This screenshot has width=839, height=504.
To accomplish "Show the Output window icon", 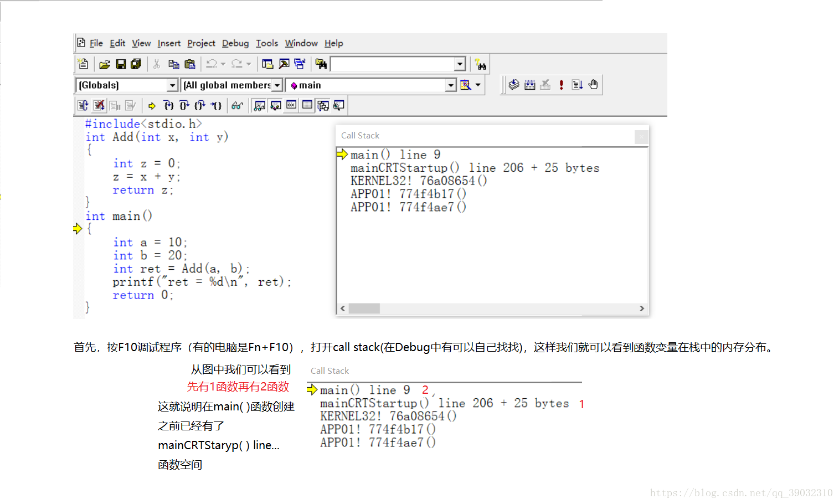I will [x=284, y=64].
